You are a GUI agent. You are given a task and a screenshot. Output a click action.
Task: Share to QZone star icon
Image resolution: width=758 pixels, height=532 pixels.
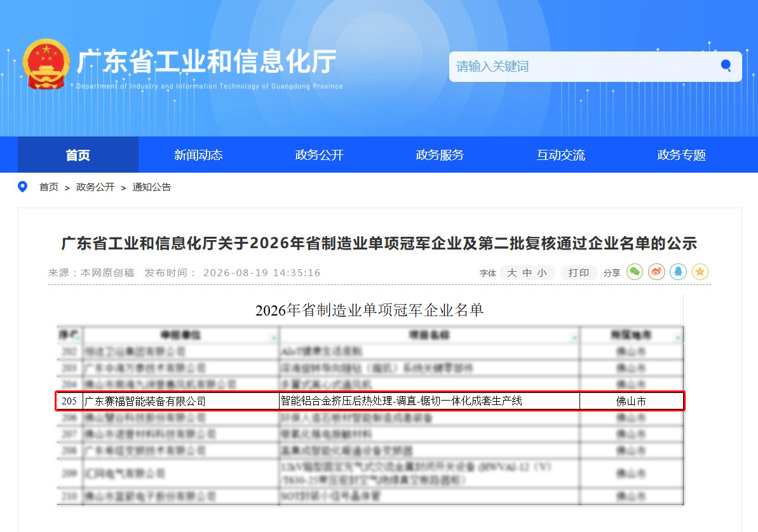[x=700, y=272]
